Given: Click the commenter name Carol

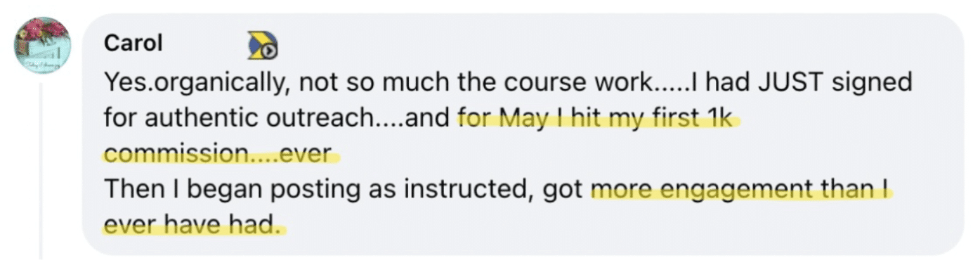Looking at the screenshot, I should click(x=133, y=44).
